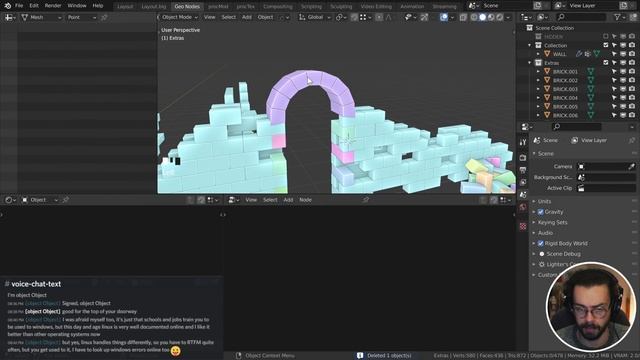Image resolution: width=640 pixels, height=360 pixels.
Task: Open the Global transform orientation dropdown
Action: tap(314, 17)
